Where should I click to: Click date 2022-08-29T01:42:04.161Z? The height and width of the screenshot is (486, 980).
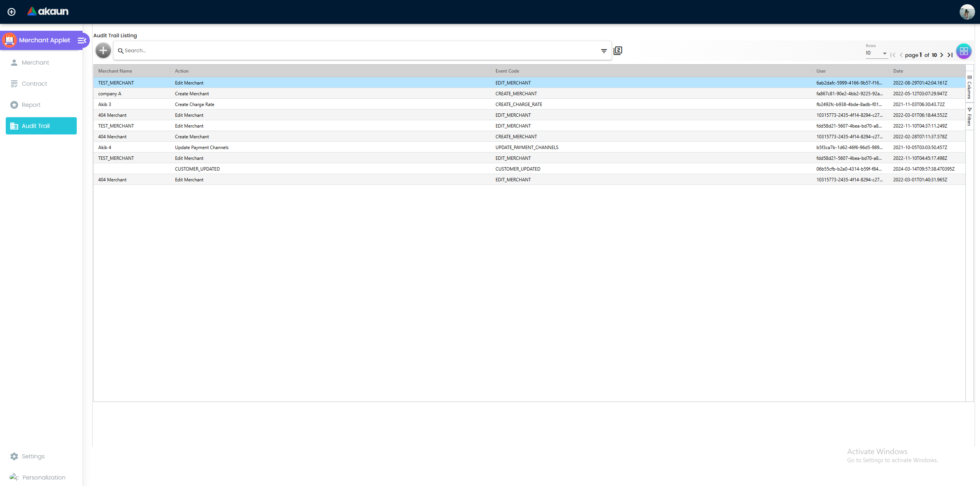(x=920, y=83)
